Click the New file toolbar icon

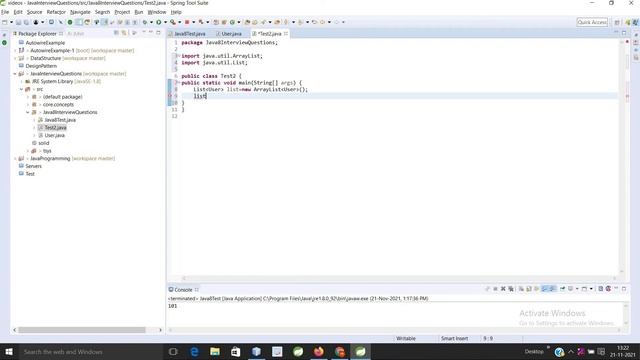pos(4,22)
